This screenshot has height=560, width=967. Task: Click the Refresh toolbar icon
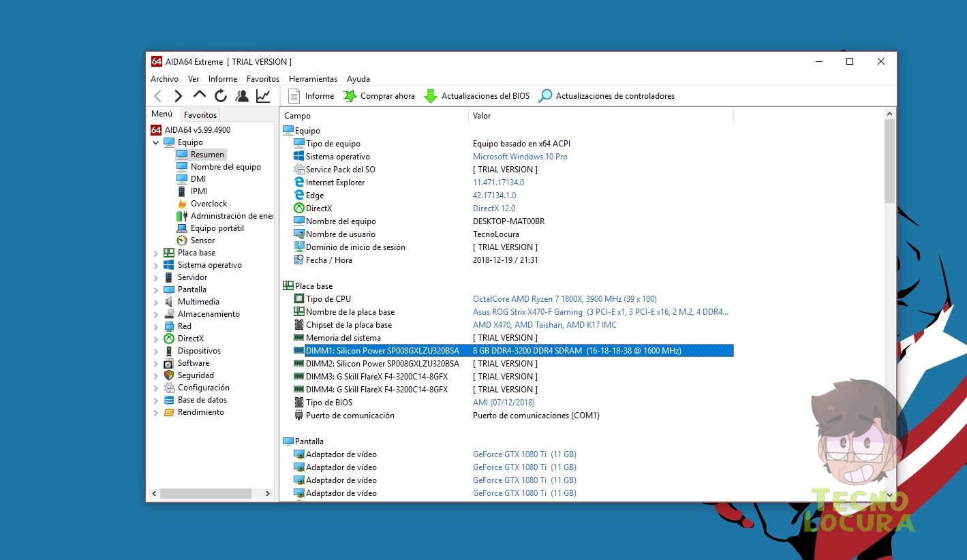221,96
